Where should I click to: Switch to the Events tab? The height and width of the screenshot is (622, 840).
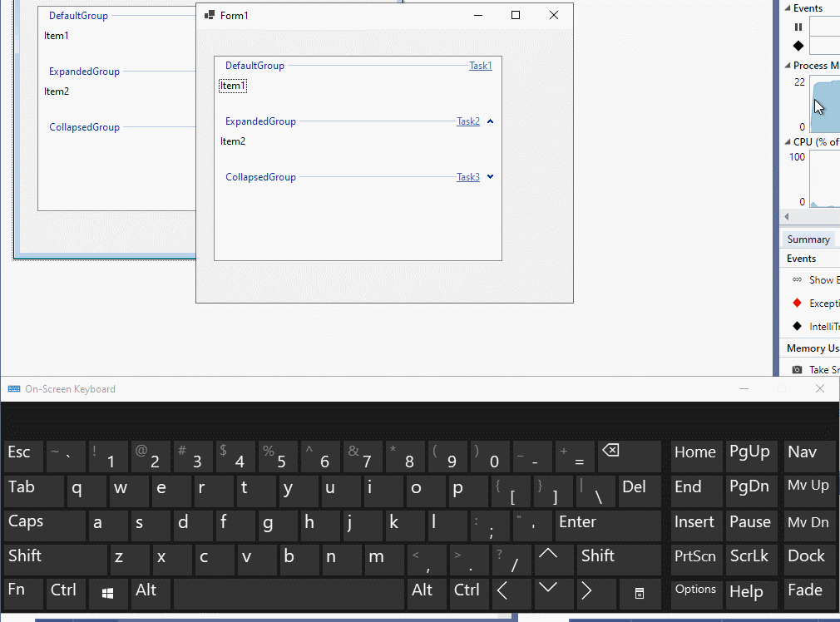point(803,259)
